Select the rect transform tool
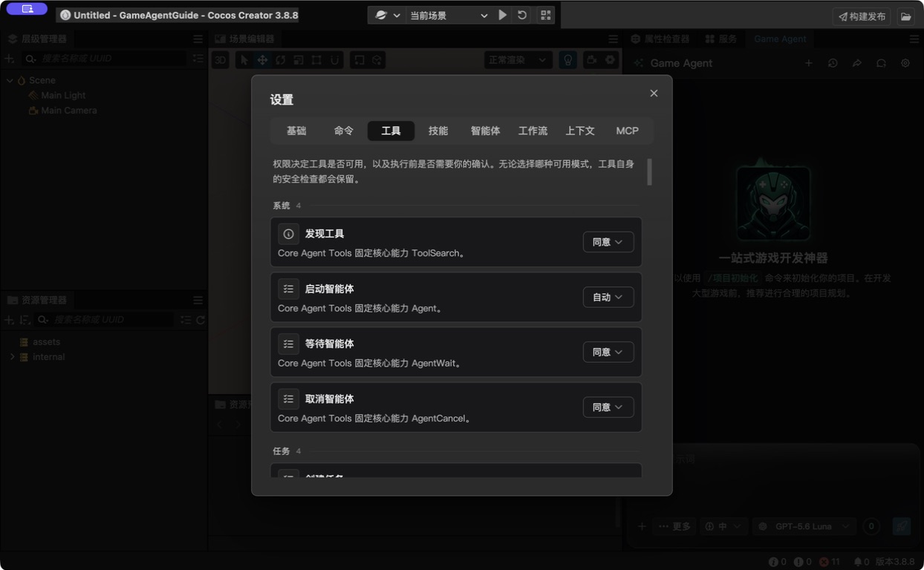The height and width of the screenshot is (570, 924). click(x=317, y=60)
